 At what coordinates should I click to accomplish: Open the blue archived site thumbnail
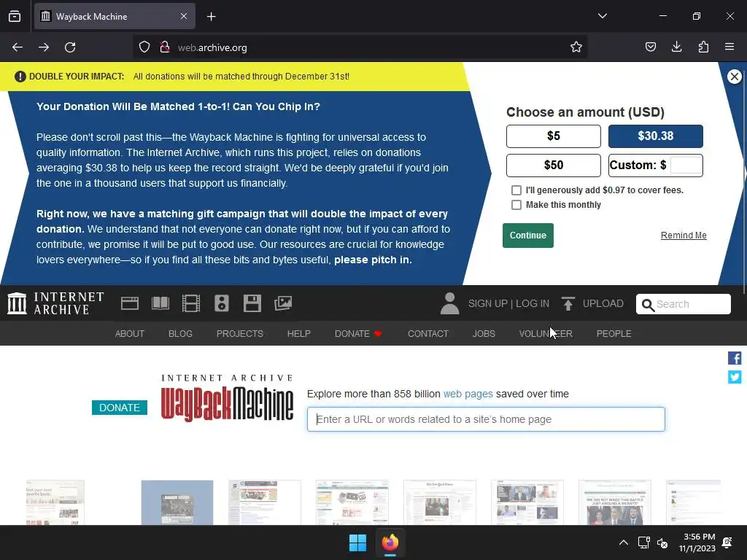tap(177, 502)
